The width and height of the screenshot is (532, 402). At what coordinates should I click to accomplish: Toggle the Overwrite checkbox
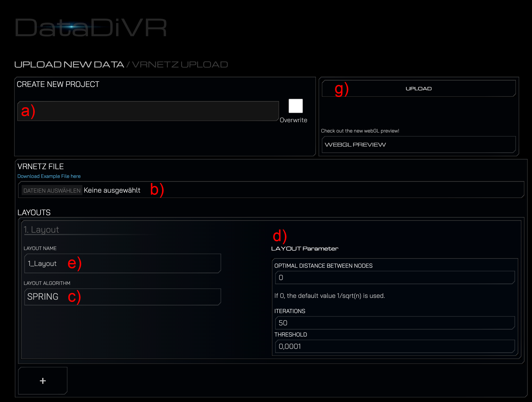[295, 106]
